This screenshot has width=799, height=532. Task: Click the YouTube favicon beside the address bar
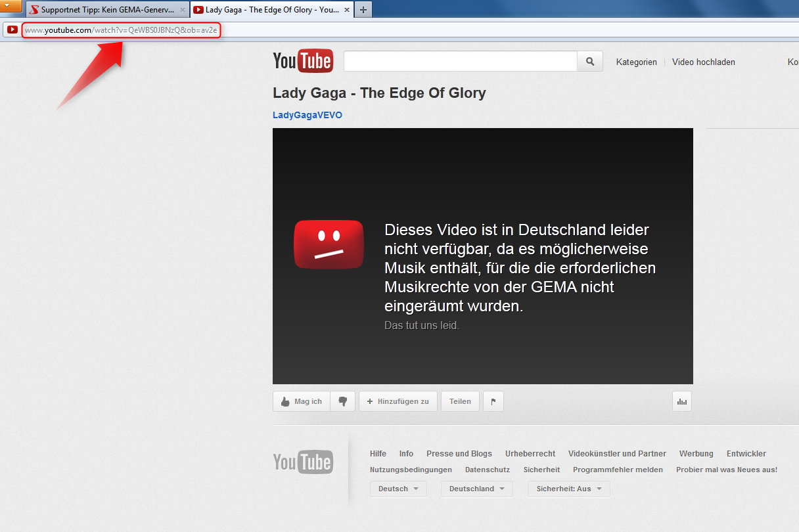(12, 30)
